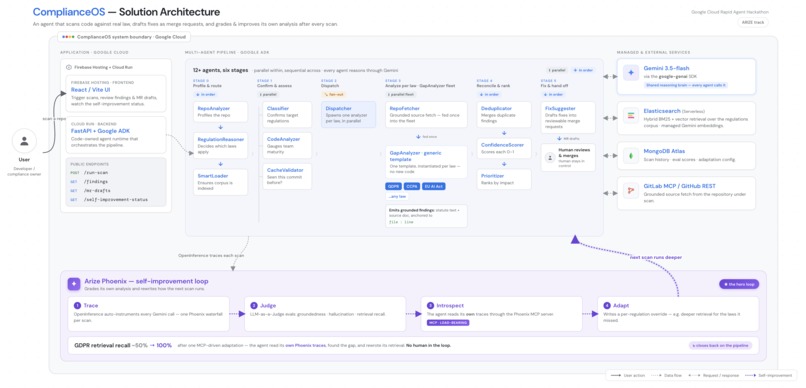Select the SmartLoader agent card
The image size is (806, 388).
[x=221, y=182]
